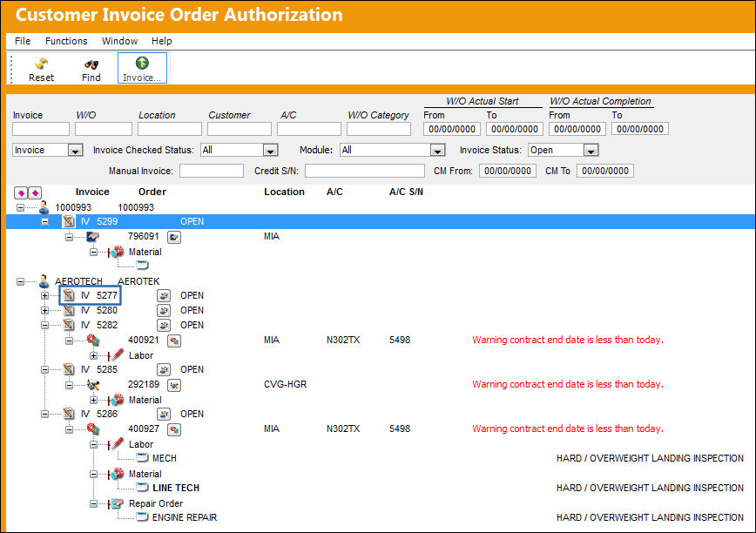The width and height of the screenshot is (756, 533).
Task: Click the collapse all pink arrow icon
Action: point(35,192)
